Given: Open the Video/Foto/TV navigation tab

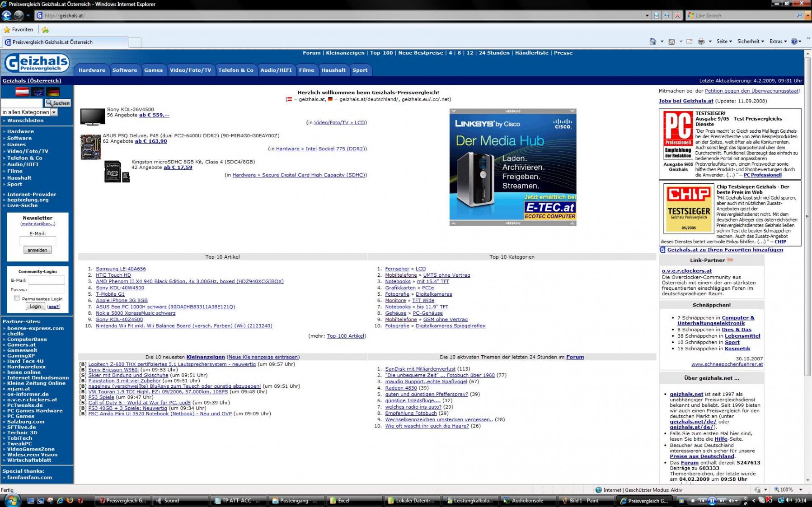Looking at the screenshot, I should [190, 70].
